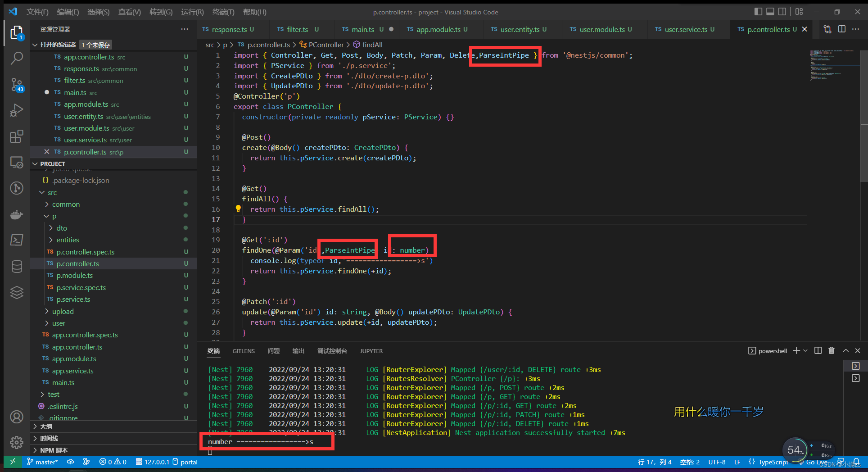Click the 54% progress circle
This screenshot has width=868, height=472.
click(796, 449)
